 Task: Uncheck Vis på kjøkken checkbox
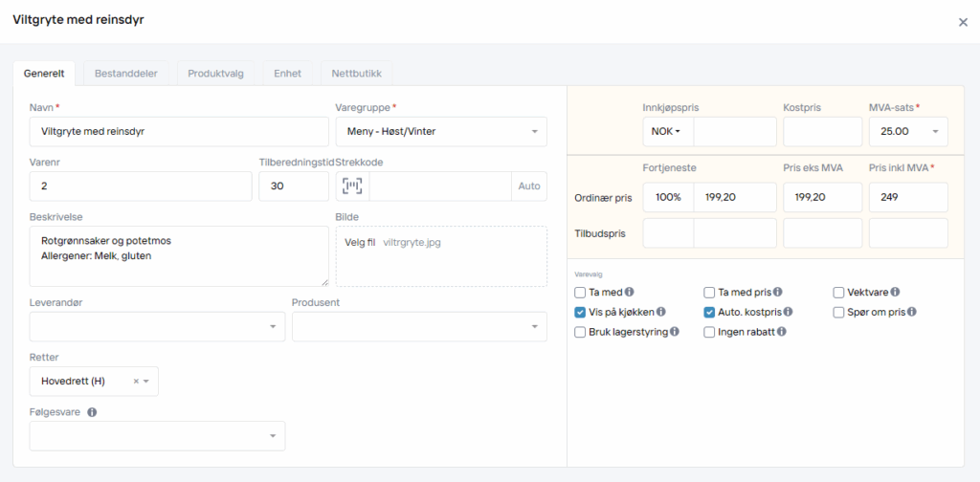pyautogui.click(x=580, y=312)
